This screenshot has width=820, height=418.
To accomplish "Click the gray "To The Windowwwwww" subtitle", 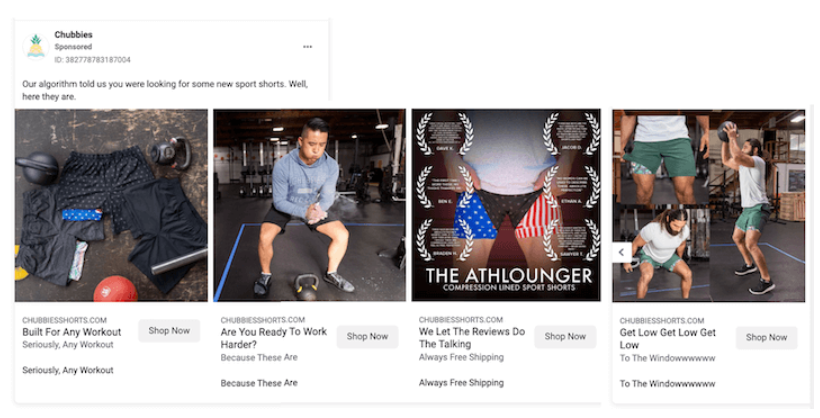I will (667, 358).
